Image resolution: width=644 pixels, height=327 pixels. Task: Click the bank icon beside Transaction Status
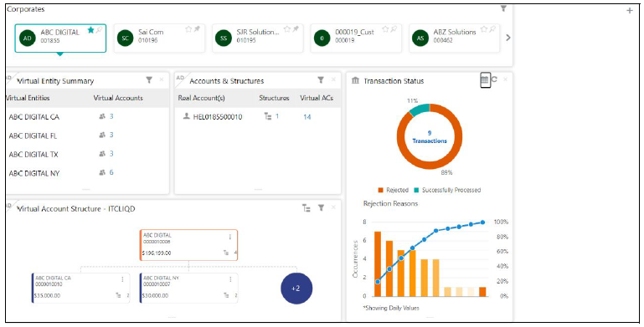(356, 80)
